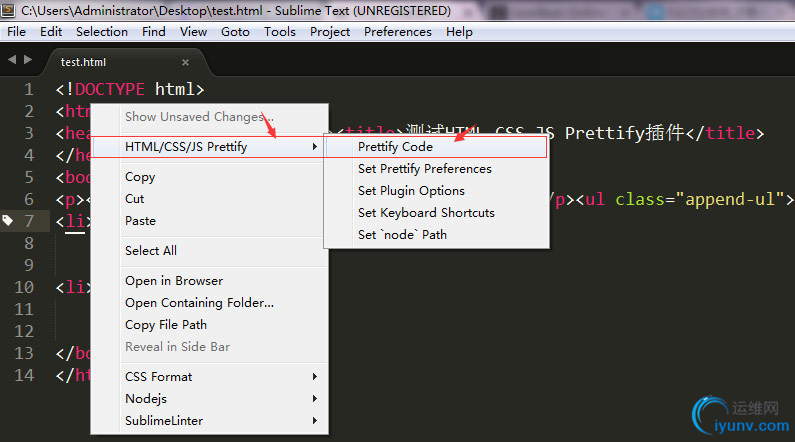The width and height of the screenshot is (795, 442).
Task: Open the Tools menu
Action: (x=280, y=32)
